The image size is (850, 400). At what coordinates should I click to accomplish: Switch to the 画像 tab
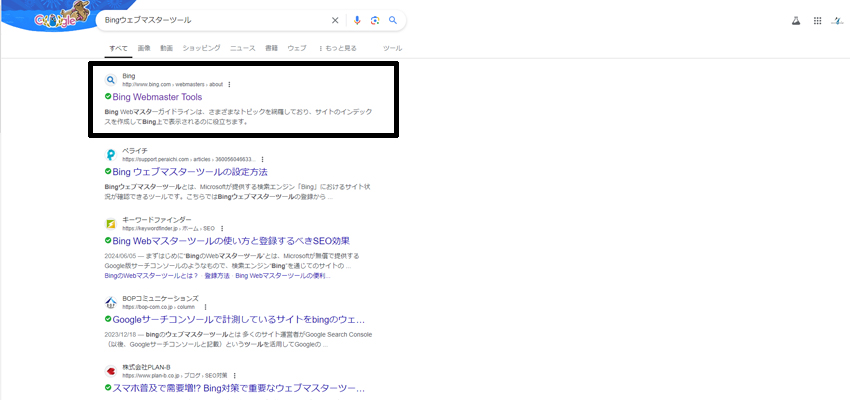pos(144,48)
